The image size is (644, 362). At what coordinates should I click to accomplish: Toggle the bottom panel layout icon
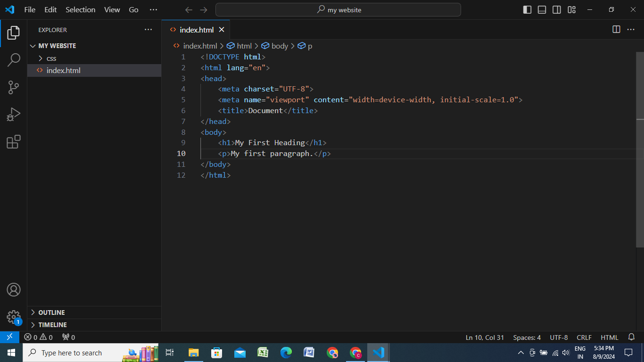click(x=542, y=9)
